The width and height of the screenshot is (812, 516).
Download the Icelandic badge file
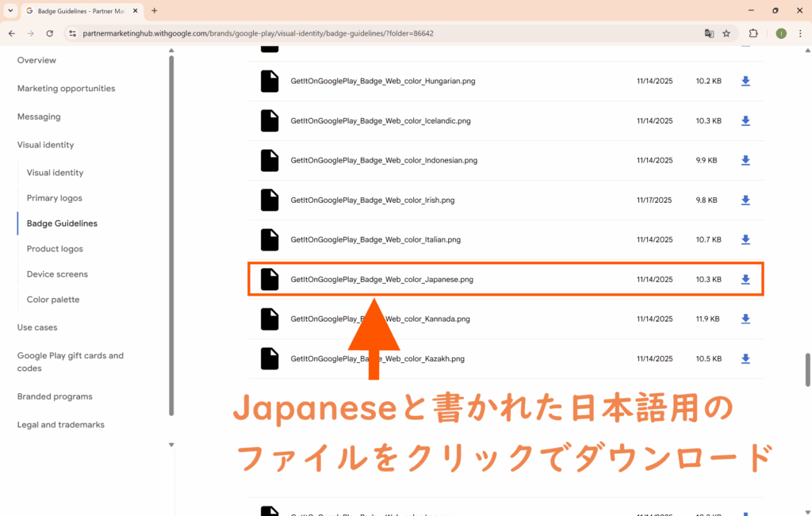[745, 121]
